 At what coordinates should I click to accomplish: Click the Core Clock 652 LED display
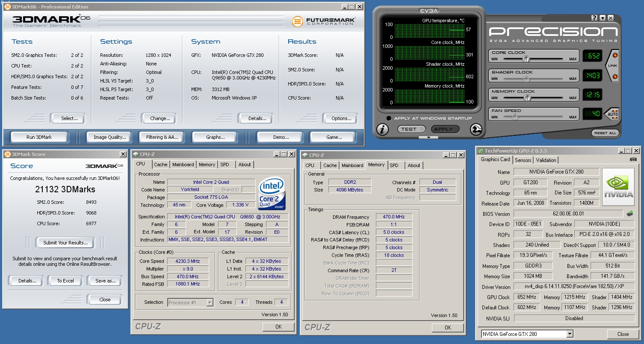point(592,56)
